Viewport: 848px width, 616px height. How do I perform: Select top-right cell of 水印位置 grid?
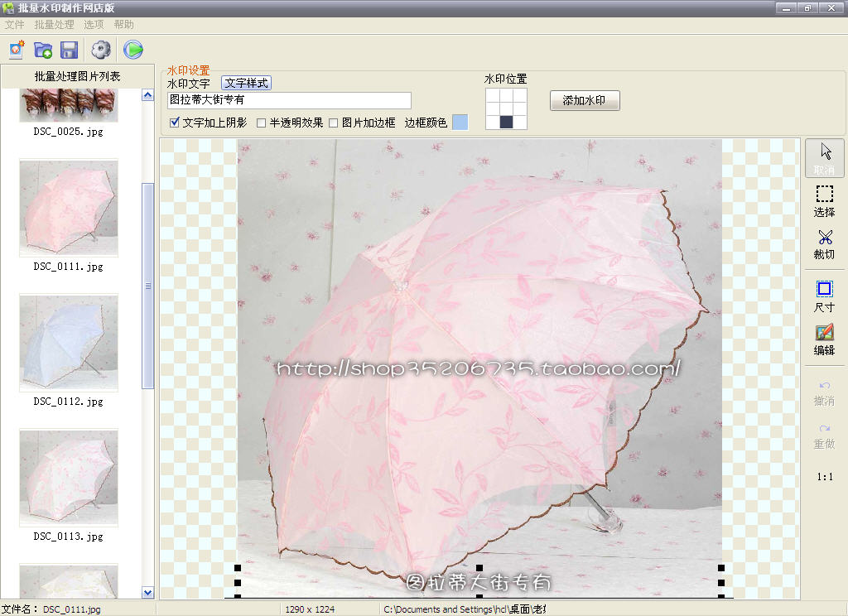520,96
